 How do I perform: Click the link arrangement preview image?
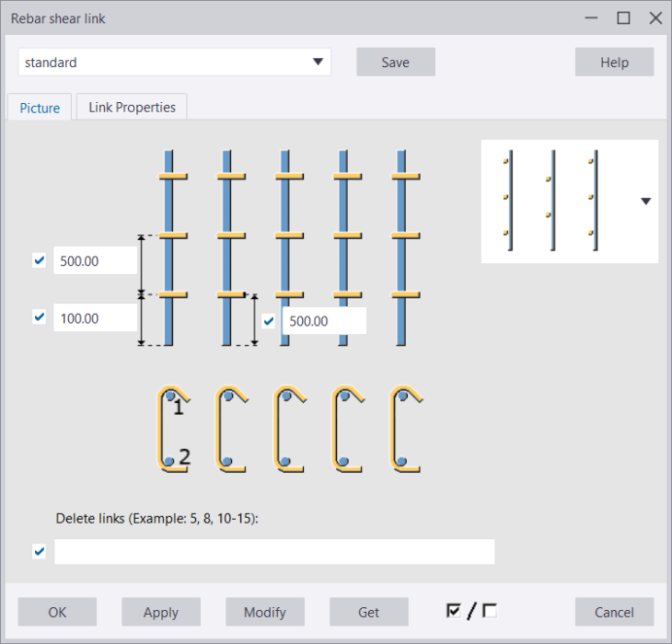(x=552, y=201)
